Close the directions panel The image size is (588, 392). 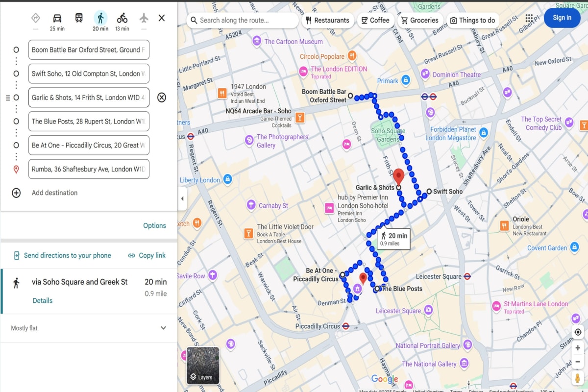tap(162, 18)
